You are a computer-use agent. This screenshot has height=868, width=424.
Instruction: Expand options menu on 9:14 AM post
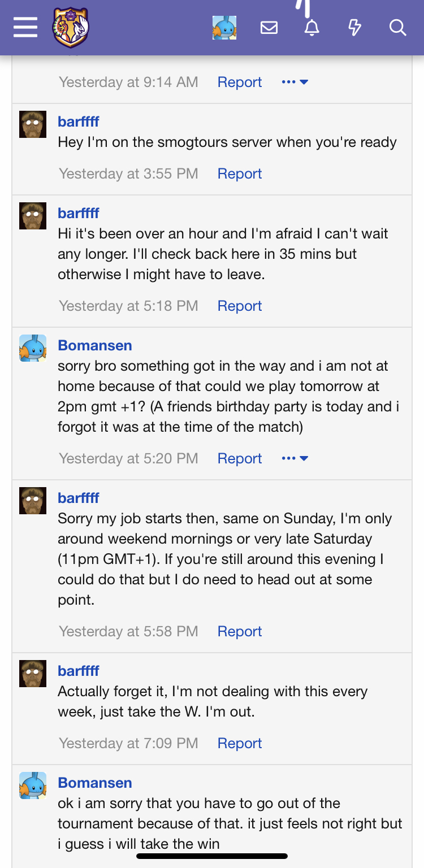pos(295,82)
